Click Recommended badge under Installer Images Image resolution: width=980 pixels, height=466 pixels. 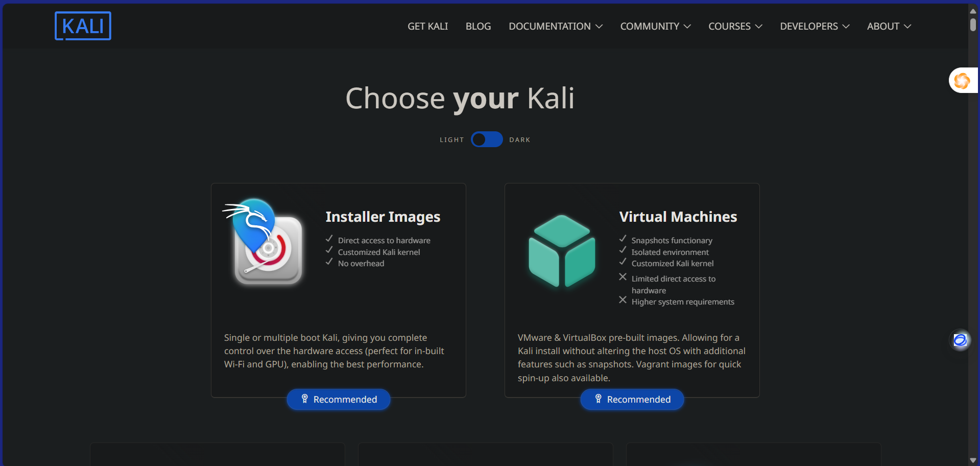tap(339, 399)
